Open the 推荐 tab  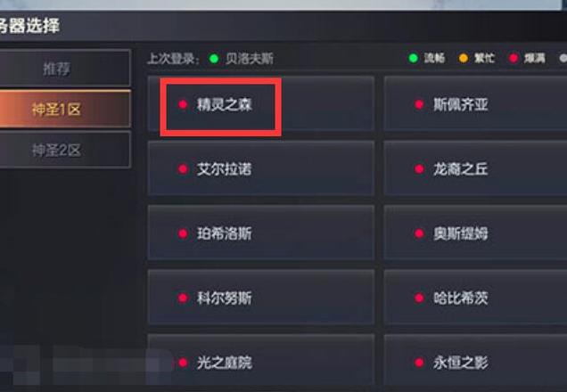coord(65,68)
